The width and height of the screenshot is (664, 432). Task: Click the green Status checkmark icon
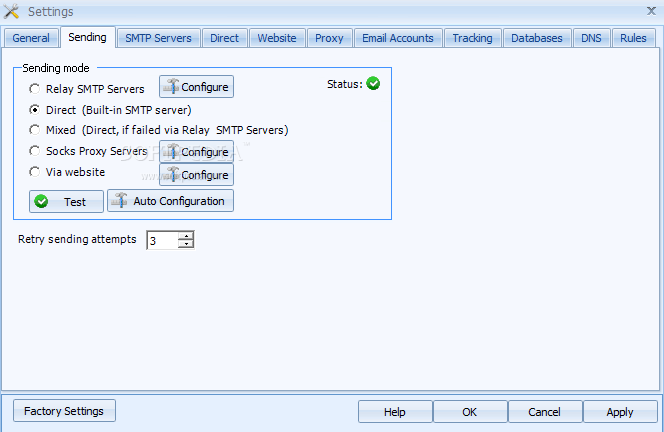[373, 84]
